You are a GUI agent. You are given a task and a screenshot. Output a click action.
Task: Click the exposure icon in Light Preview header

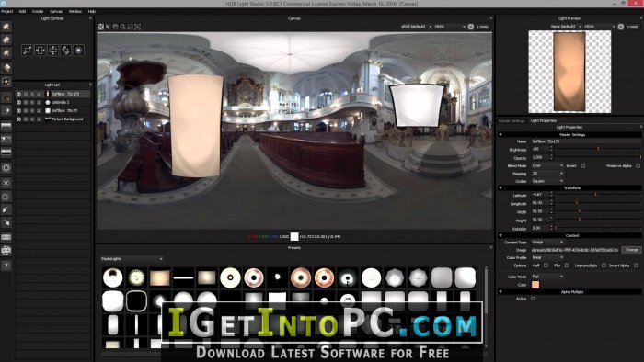pos(621,27)
